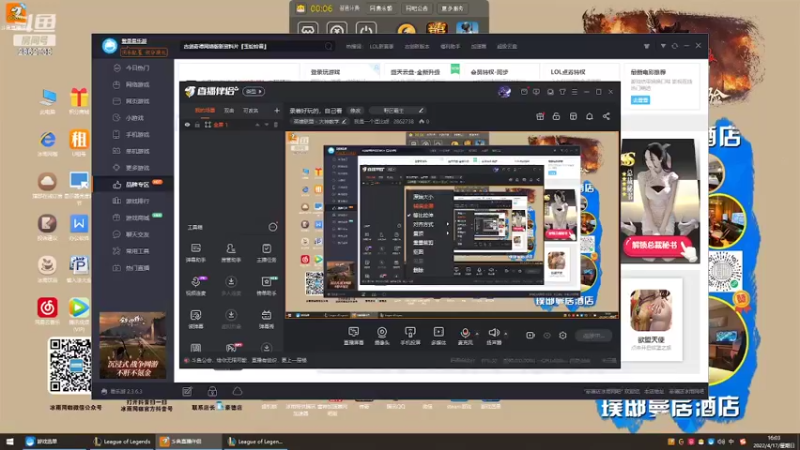
Task: Expand speaker volume arrow
Action: point(506,334)
